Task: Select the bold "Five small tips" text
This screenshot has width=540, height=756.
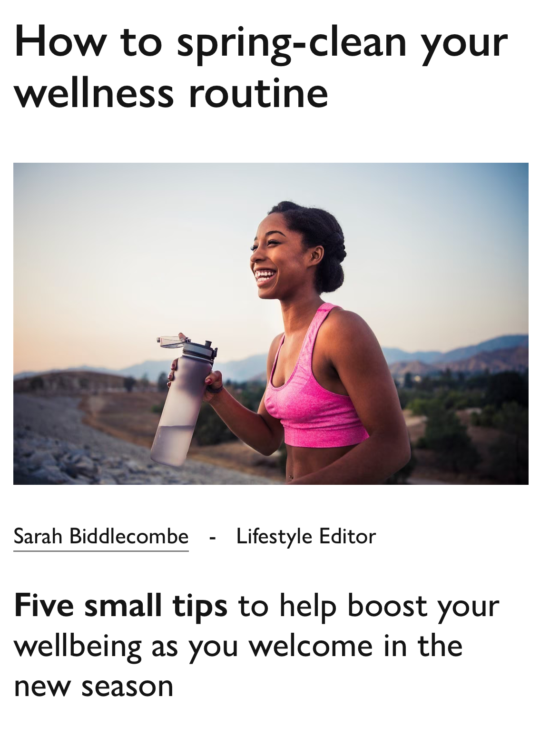Action: [121, 605]
